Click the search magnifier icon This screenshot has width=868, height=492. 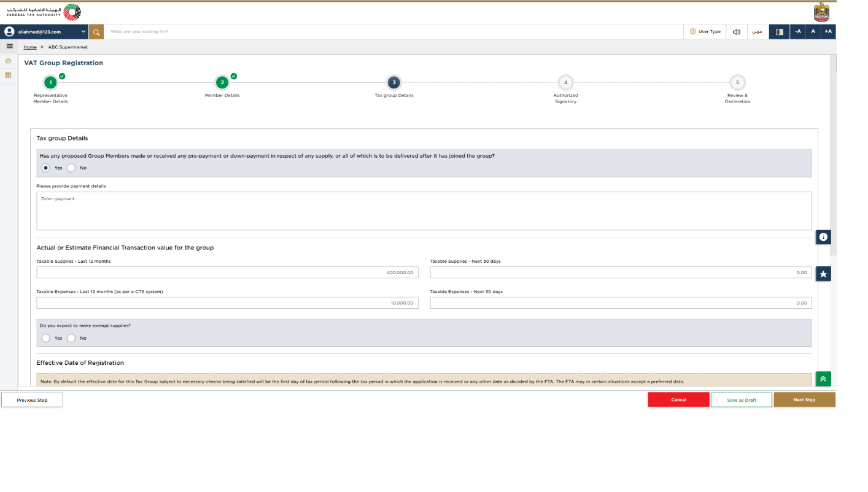96,32
